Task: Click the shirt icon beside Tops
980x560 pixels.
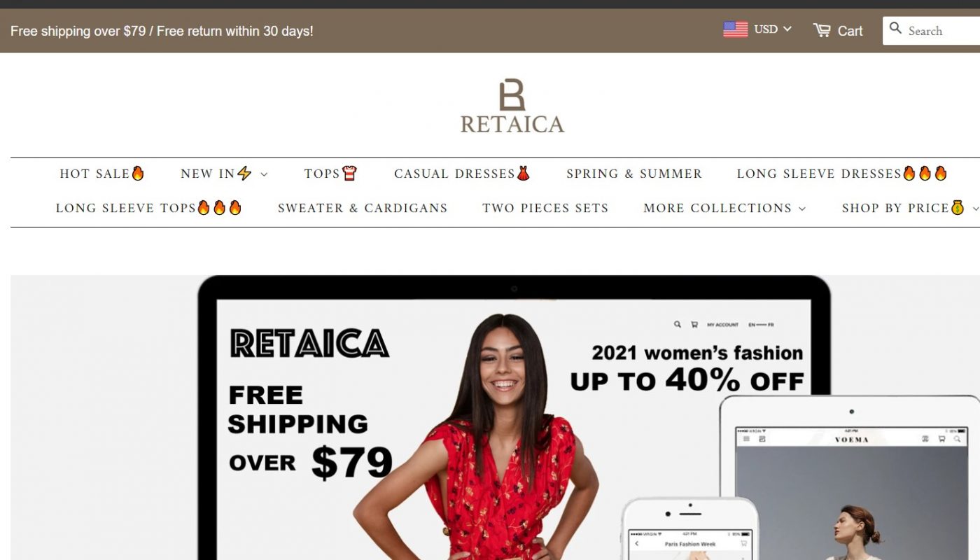Action: [349, 173]
